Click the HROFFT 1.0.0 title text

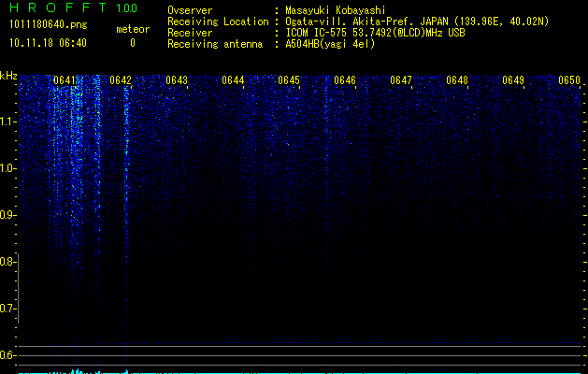click(74, 7)
